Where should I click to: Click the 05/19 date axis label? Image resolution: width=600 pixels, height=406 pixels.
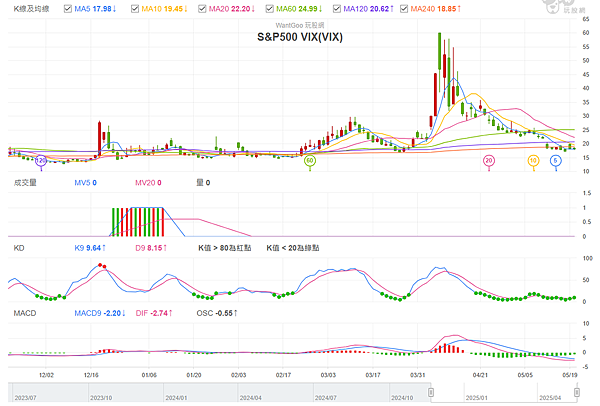570,375
